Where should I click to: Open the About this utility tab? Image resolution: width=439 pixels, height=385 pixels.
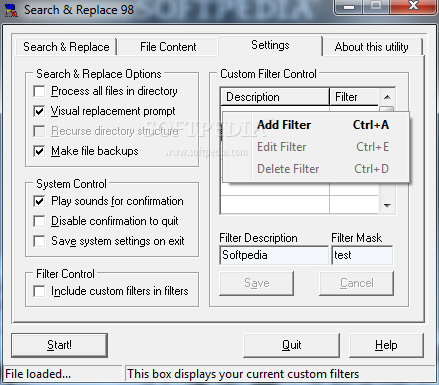tap(372, 47)
